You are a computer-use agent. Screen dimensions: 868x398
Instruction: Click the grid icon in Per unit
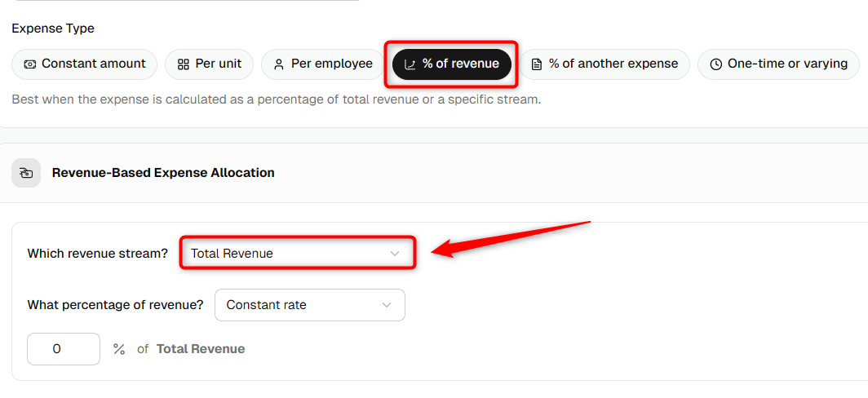[184, 64]
